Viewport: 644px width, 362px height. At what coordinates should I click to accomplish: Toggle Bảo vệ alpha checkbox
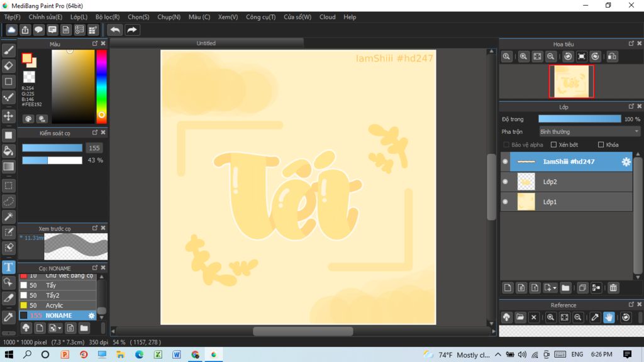506,145
